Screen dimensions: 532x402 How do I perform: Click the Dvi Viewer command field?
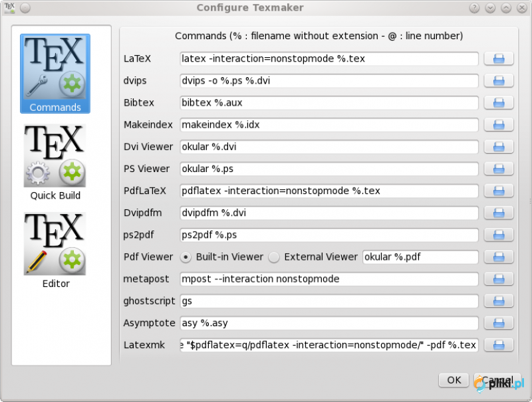(329, 147)
